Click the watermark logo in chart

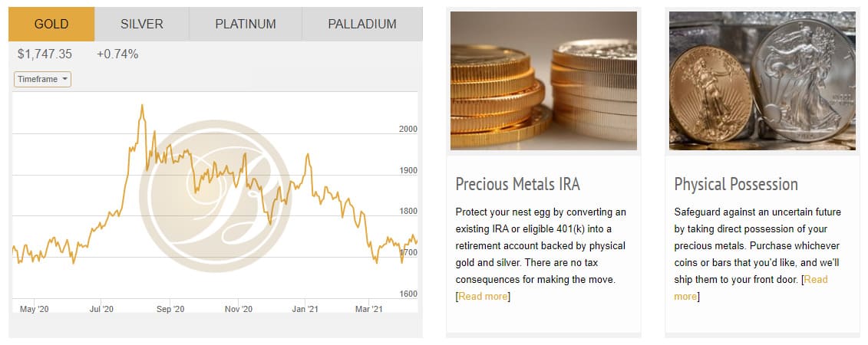[x=216, y=195]
